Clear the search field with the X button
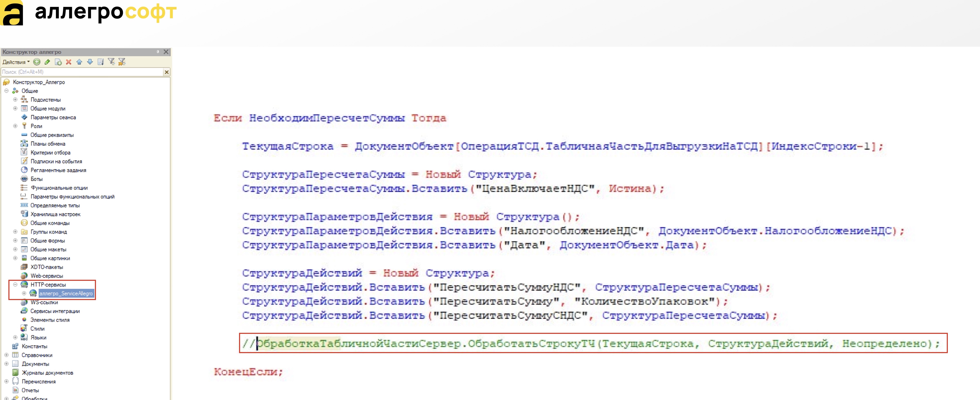 (x=166, y=72)
